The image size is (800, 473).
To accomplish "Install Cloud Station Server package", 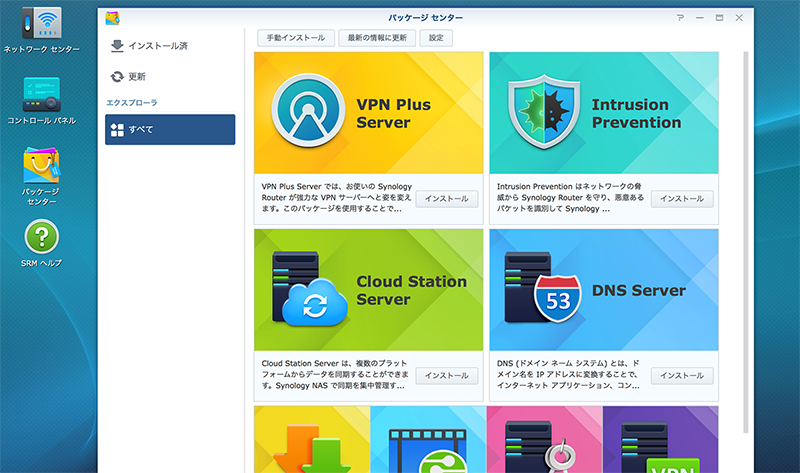I will [x=447, y=376].
